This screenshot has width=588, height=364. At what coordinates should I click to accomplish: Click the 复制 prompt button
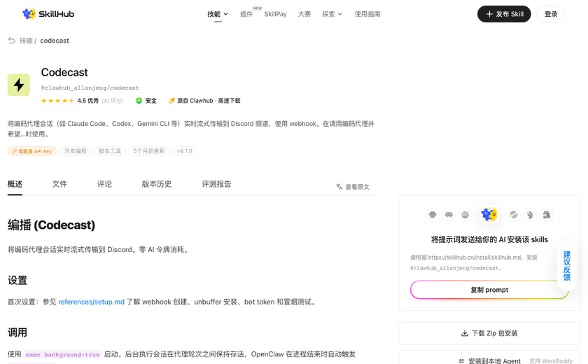[489, 290]
